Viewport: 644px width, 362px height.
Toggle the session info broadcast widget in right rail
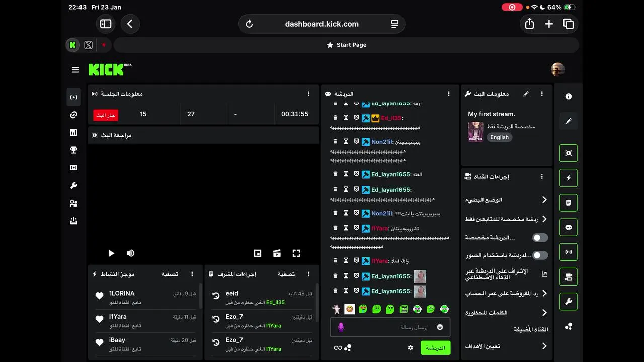tap(569, 252)
